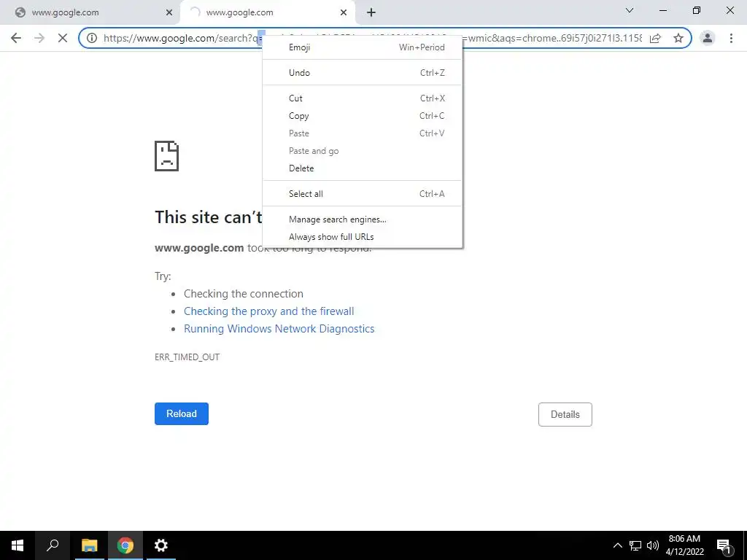
Task: Click the Checking the connection text
Action: click(244, 294)
